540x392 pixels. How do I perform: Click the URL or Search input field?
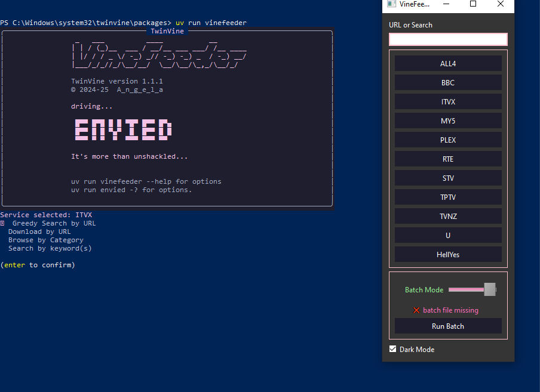[x=447, y=39]
